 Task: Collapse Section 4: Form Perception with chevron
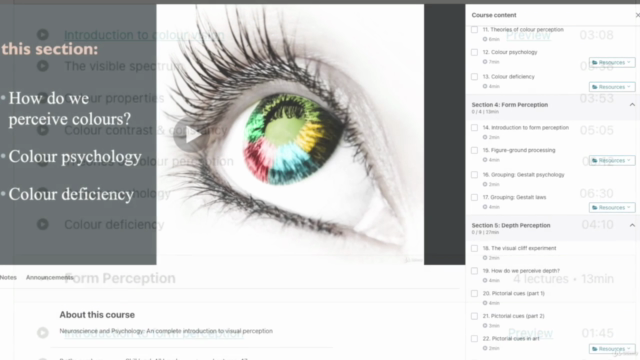[x=632, y=105]
